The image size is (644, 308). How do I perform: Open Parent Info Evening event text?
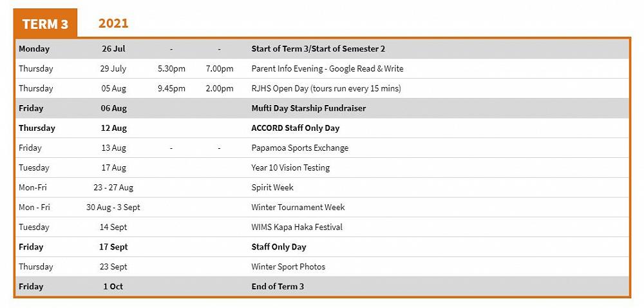327,69
